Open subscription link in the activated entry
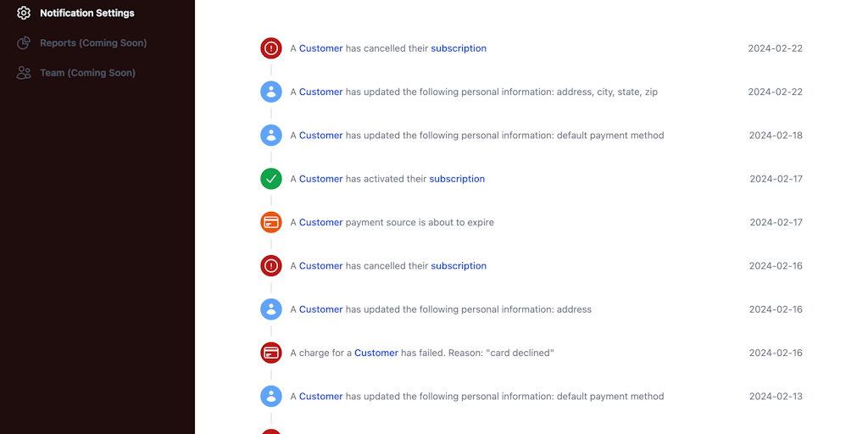Viewport: 868px width, 434px height. 457,179
